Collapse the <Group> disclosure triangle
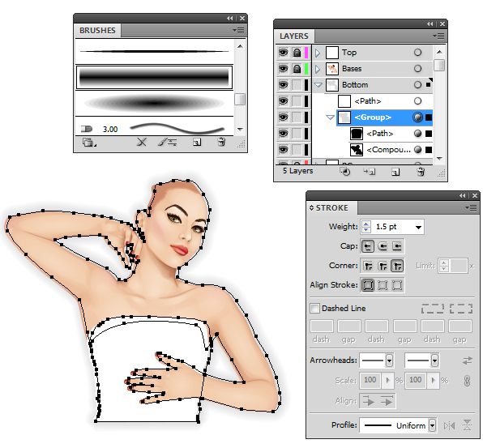Image resolution: width=483 pixels, height=448 pixels. pos(330,117)
